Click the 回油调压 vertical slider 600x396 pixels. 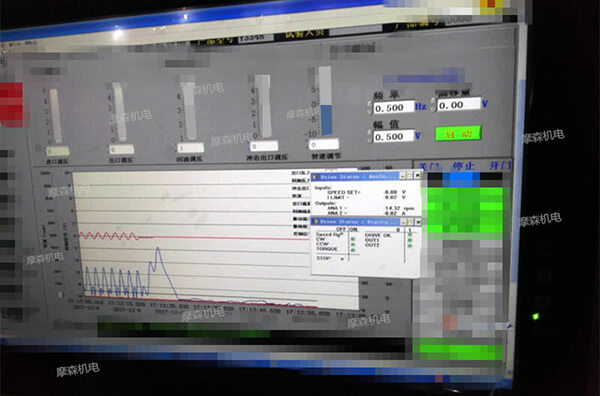(x=189, y=111)
